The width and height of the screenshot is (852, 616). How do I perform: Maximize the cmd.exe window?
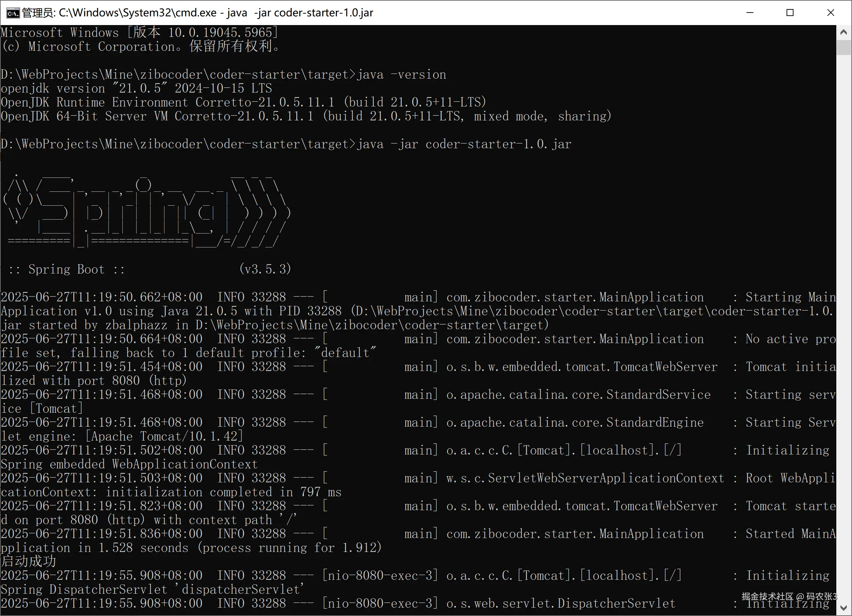pos(790,13)
